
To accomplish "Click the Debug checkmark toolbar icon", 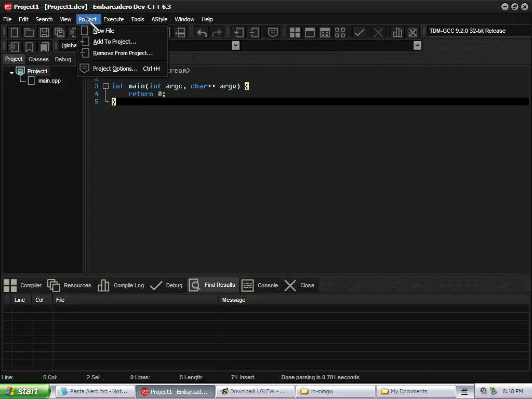I will pyautogui.click(x=359, y=33).
